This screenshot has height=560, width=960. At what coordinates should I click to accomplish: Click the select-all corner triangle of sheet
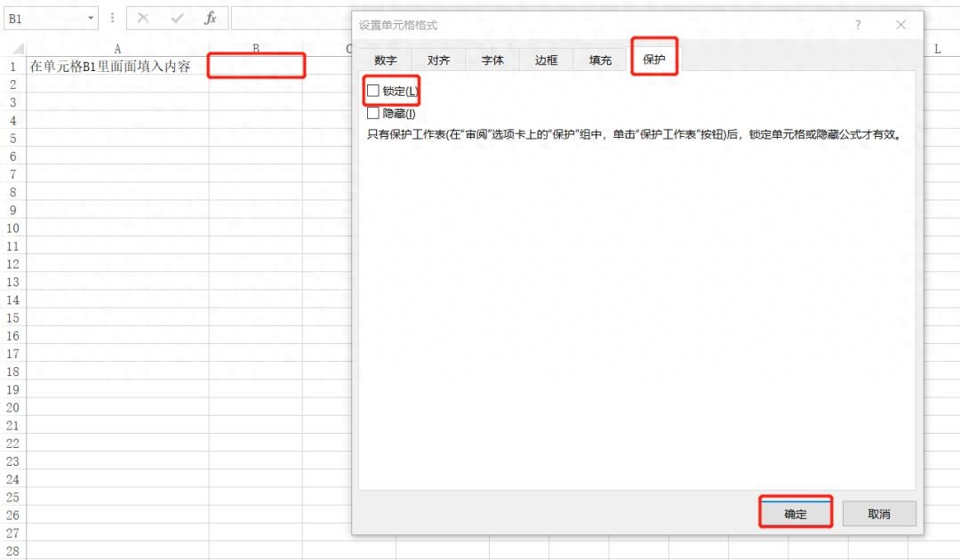click(x=19, y=48)
